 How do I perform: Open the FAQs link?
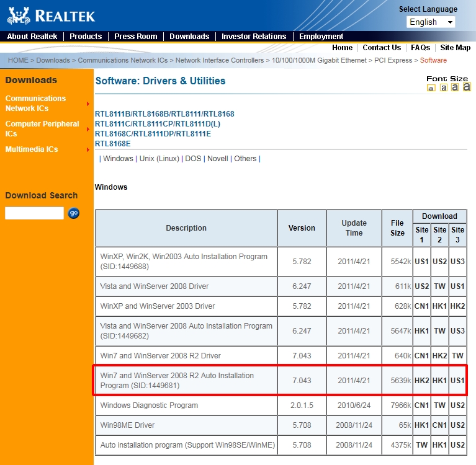(x=420, y=48)
